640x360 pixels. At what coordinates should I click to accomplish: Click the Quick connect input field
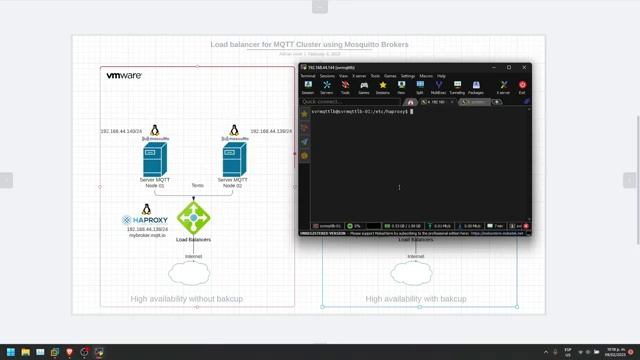click(350, 102)
